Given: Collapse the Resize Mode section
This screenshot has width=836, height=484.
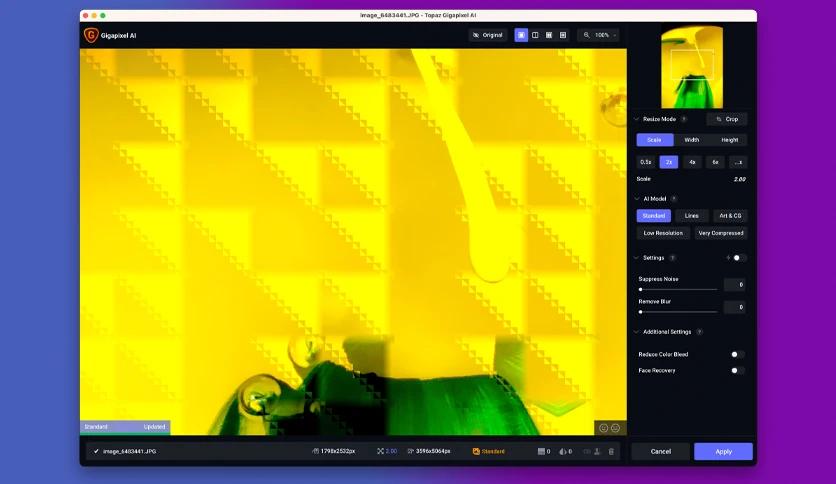Looking at the screenshot, I should coord(637,119).
